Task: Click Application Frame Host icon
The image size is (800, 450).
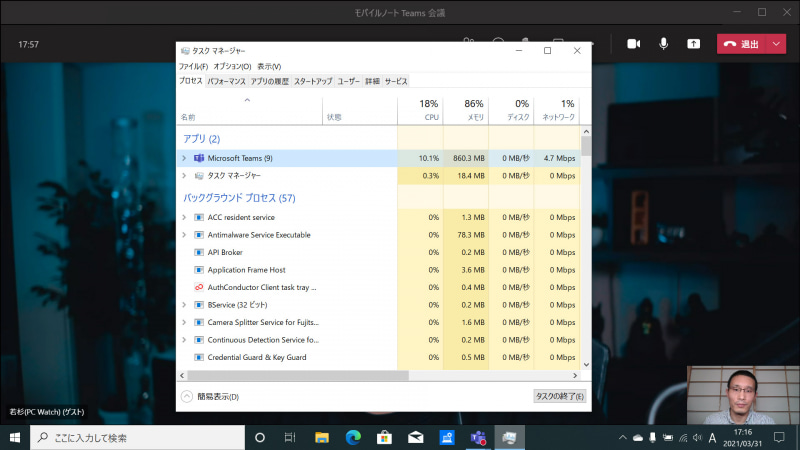Action: [199, 270]
